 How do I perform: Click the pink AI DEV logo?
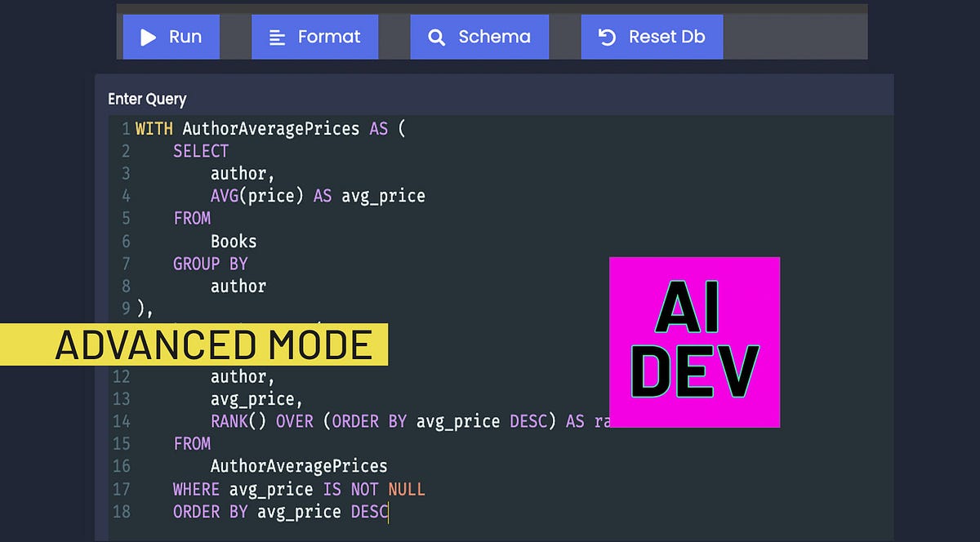pyautogui.click(x=694, y=342)
